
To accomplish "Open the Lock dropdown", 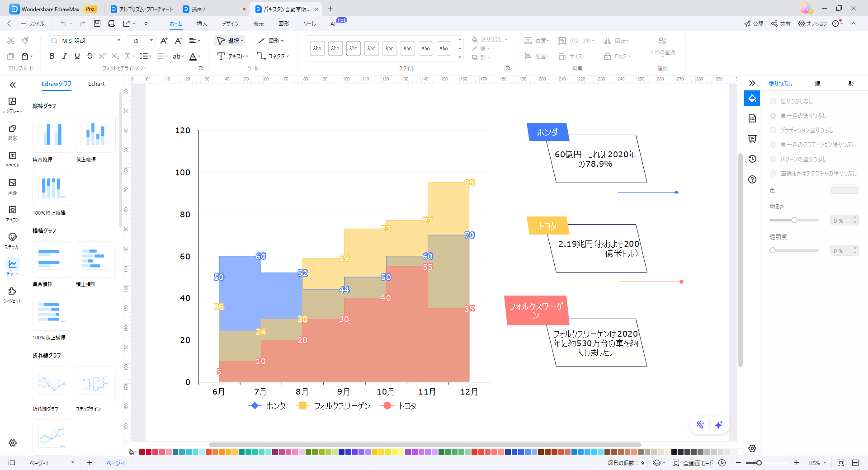I will pos(617,56).
